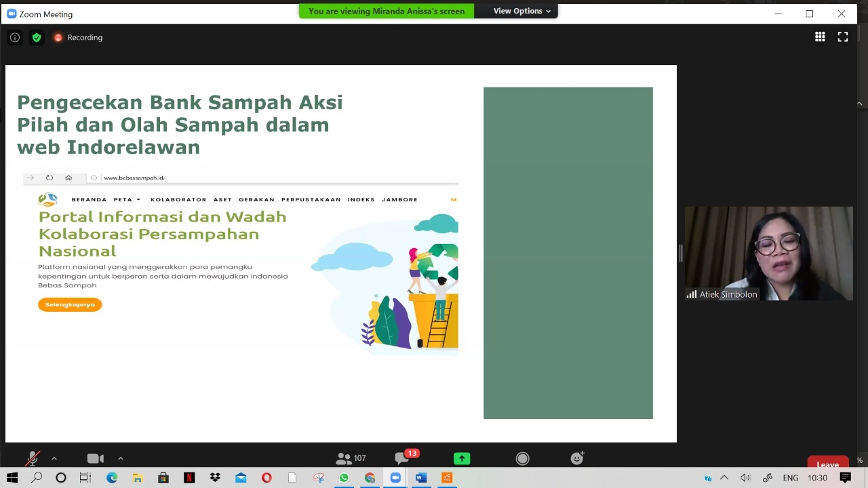868x488 pixels.
Task: Leave the meeting
Action: click(827, 464)
